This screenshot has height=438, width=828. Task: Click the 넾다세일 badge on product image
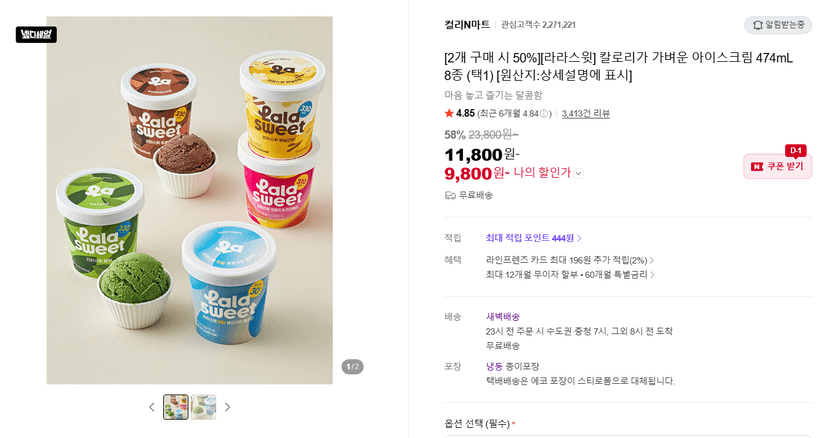36,35
